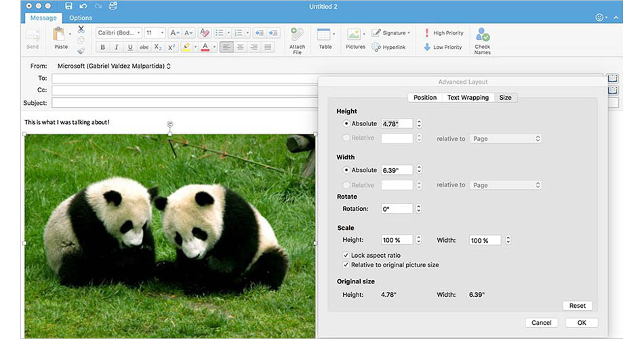Select Absolute radio under Width
This screenshot has width=644, height=339.
[x=346, y=169]
